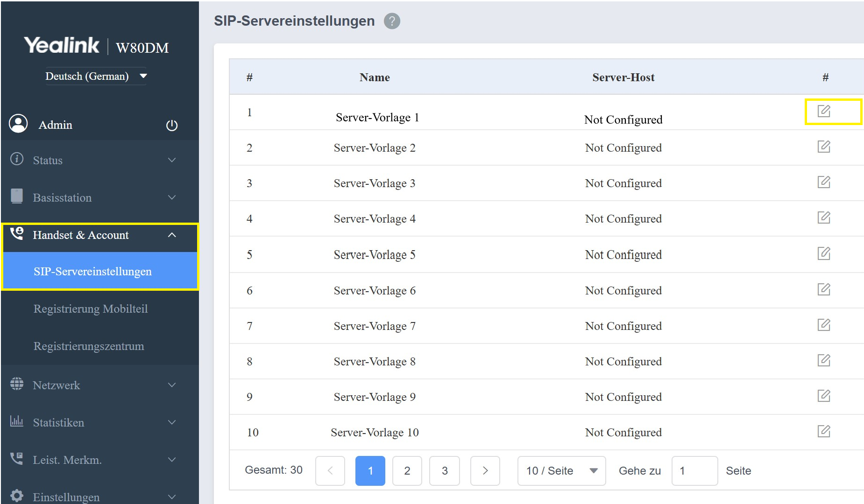This screenshot has height=504, width=864.
Task: Click the next page arrow button
Action: coord(485,470)
